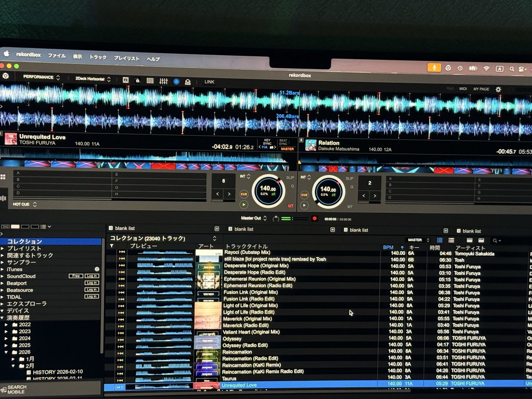Viewport: 532px width, 399px height.
Task: Click the Apple logo menu
Action: (x=6, y=53)
